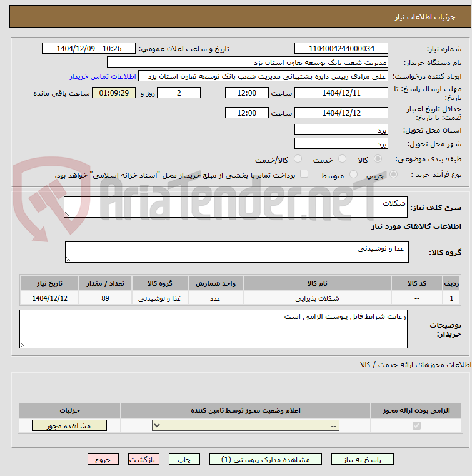Click the اعلام وضعیت مجوز توسط تامین کننده header
472x476 pixels.
(x=246, y=410)
